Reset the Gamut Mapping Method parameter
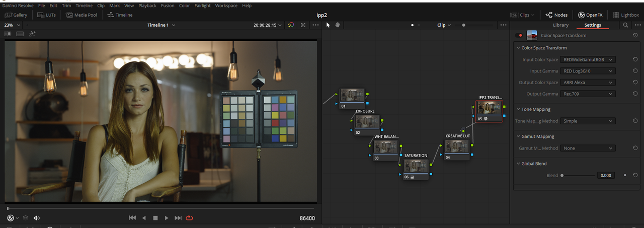 (x=635, y=148)
